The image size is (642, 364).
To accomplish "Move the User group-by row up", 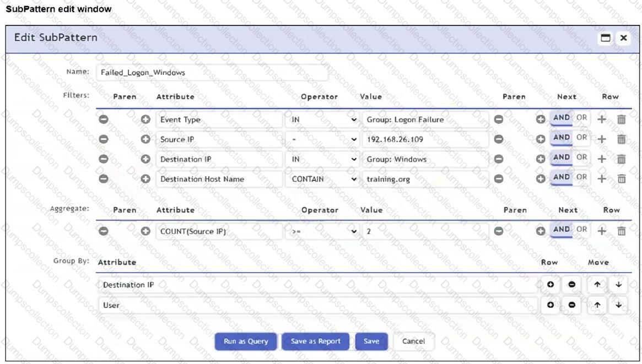I will (597, 305).
